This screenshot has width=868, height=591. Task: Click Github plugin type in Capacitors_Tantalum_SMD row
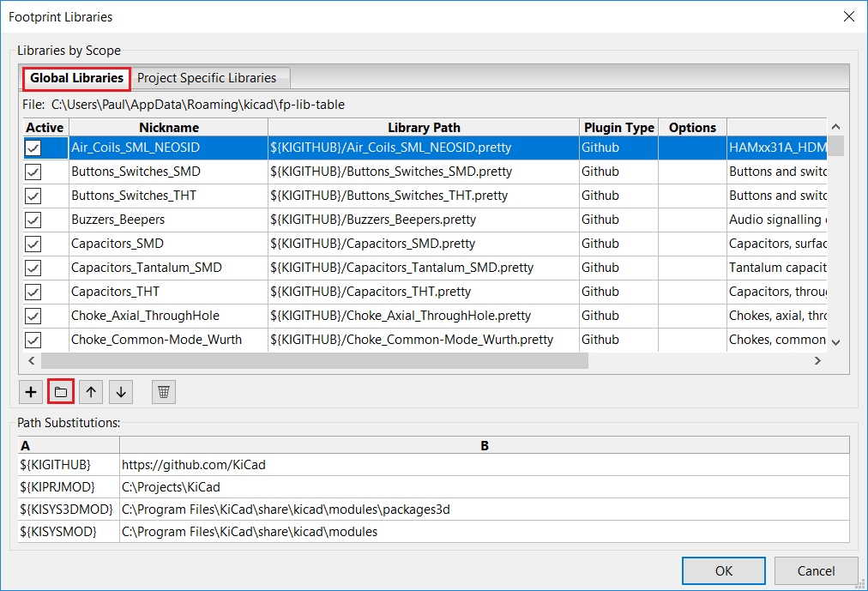(619, 268)
